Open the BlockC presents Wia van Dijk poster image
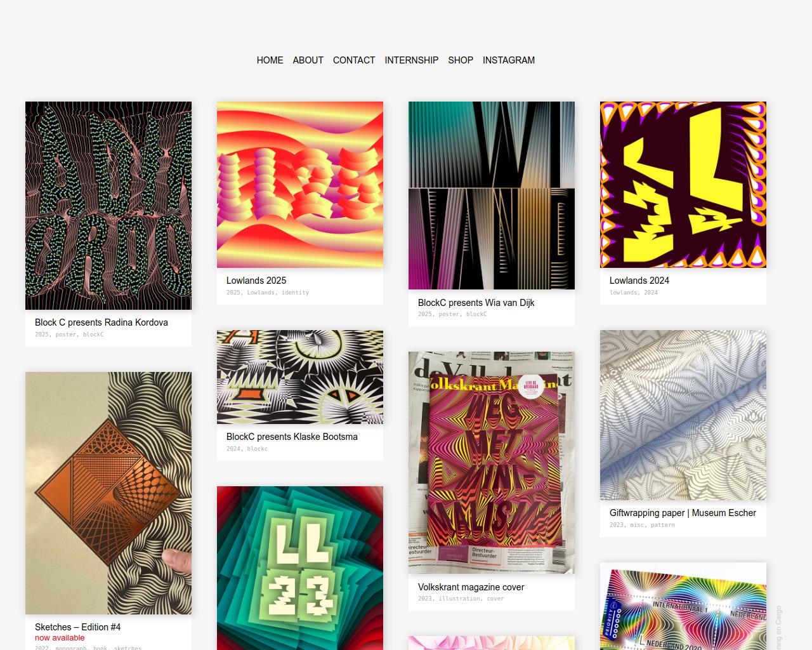The height and width of the screenshot is (650, 812). (x=492, y=196)
